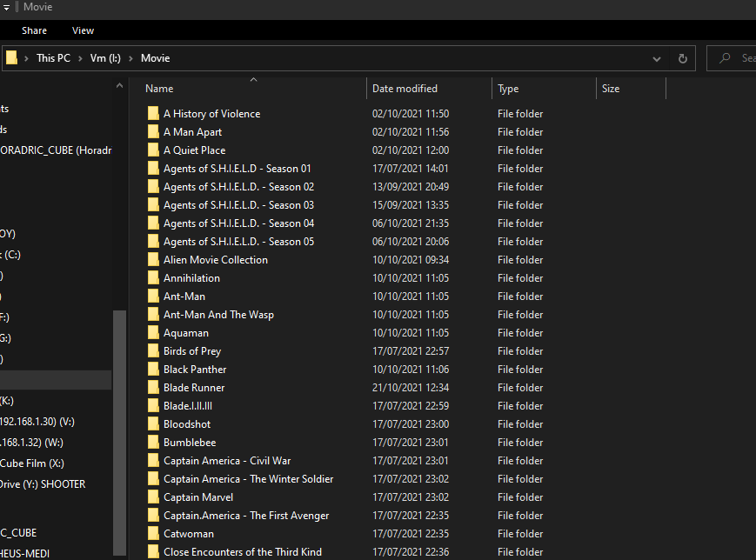The image size is (756, 560).
Task: Select Captain.America - The First Avenger
Action: 246,516
